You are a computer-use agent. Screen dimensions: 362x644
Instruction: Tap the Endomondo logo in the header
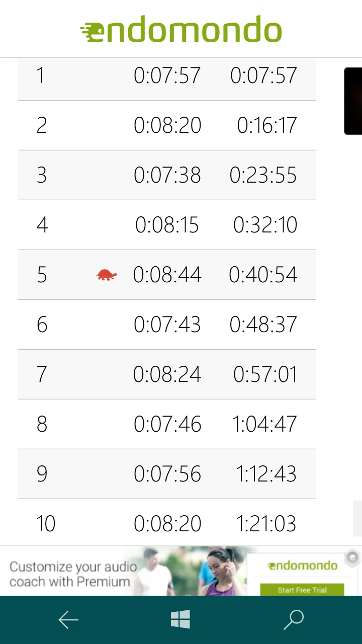click(x=181, y=29)
